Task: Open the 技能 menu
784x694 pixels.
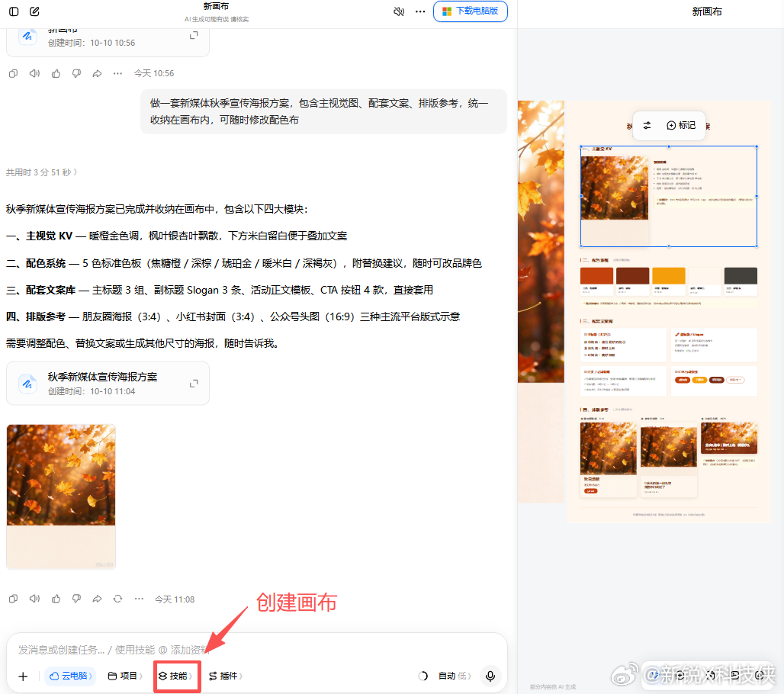Action: [176, 676]
